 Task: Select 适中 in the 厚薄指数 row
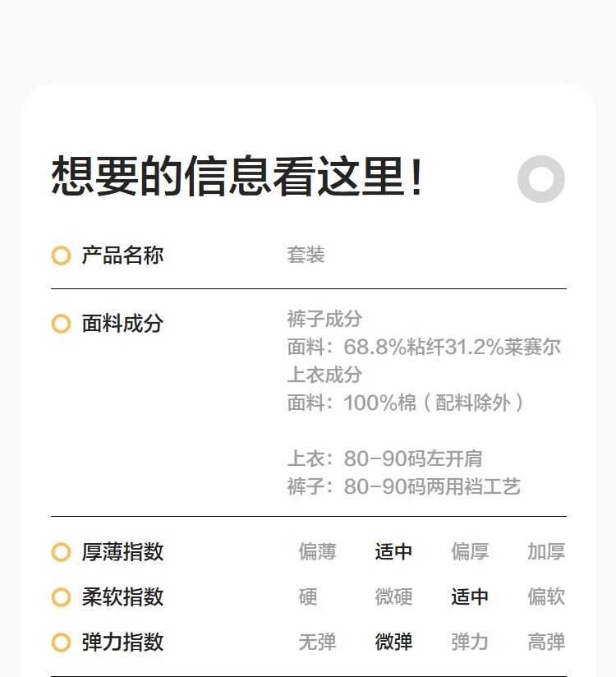tap(393, 552)
